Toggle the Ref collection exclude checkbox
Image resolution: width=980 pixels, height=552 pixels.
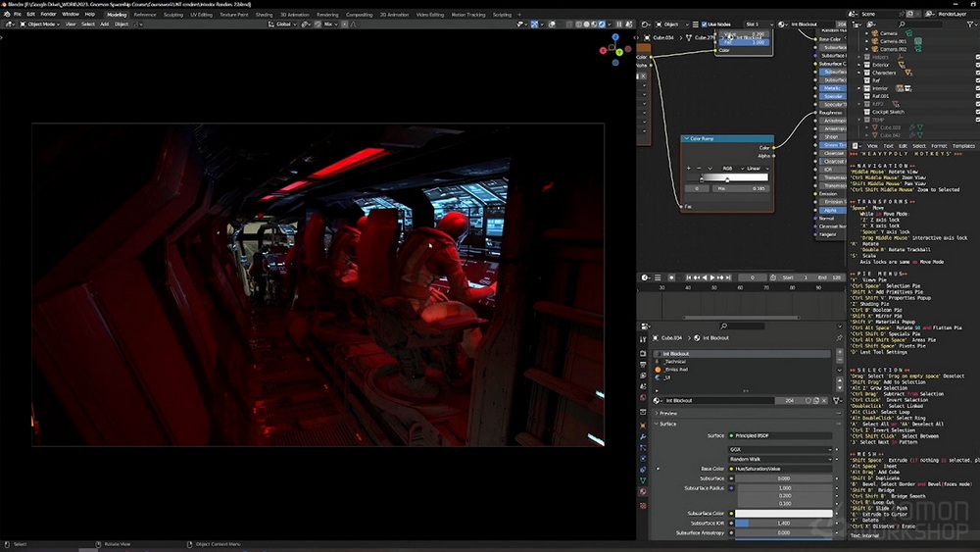pos(977,80)
